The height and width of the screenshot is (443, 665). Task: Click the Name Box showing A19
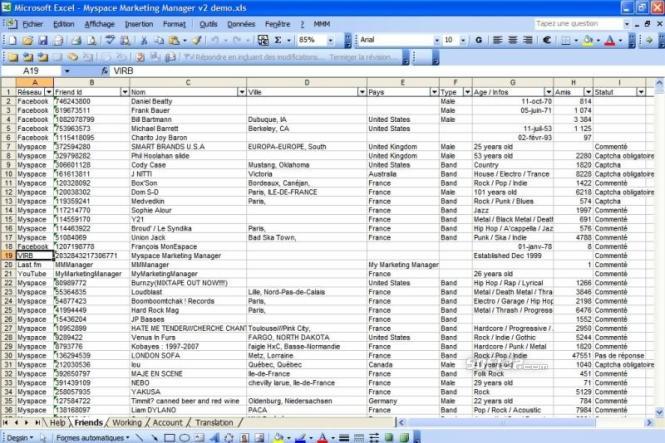[31, 71]
